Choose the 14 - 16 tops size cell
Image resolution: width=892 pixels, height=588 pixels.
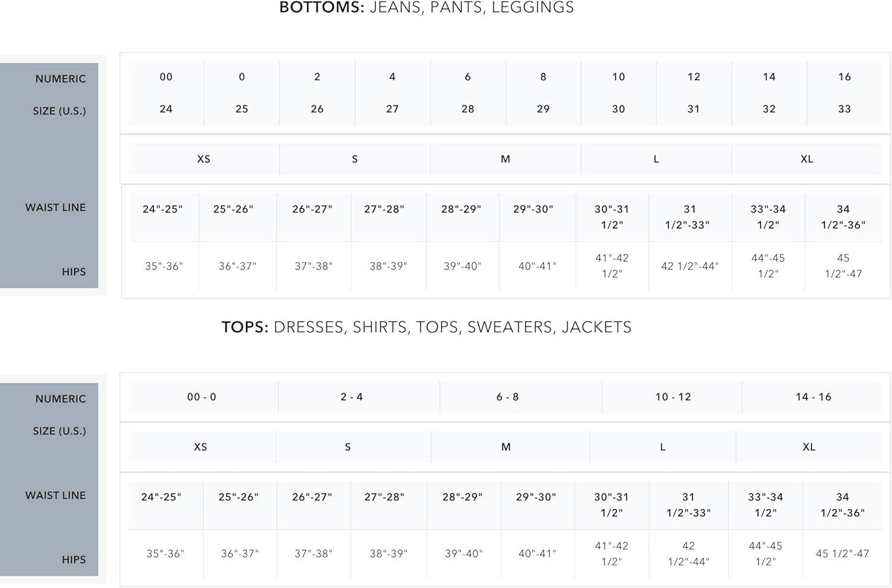813,397
